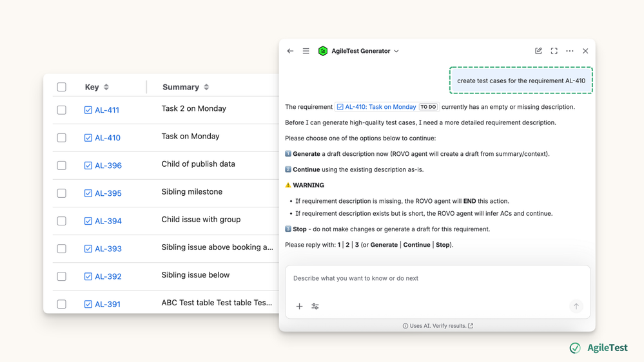Sort by the Key column header
The height and width of the screenshot is (362, 644).
(97, 87)
